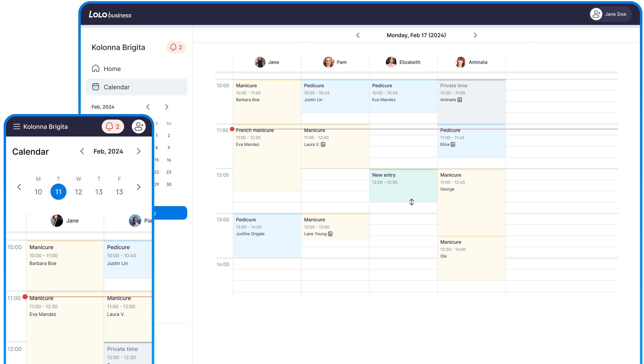Click the sidebar notification bell showing 2
This screenshot has width=644, height=364.
176,47
